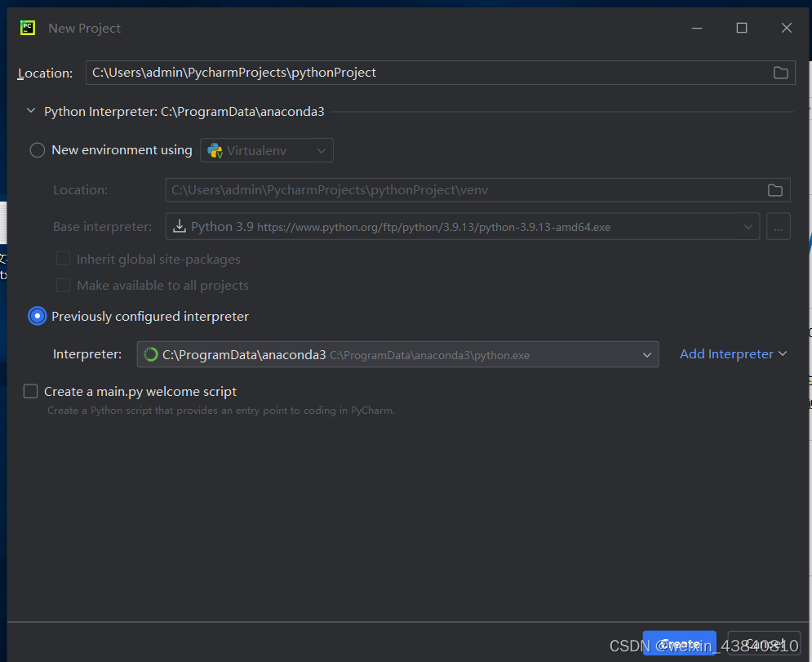Open the Base interpreter dropdown arrow
The height and width of the screenshot is (662, 812).
(748, 227)
